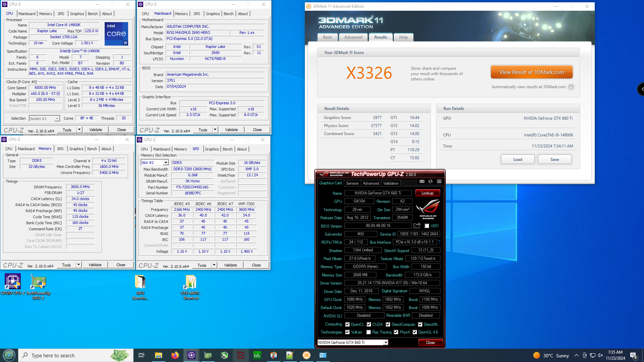Click the orange 3DMark taskbar icon

point(307,355)
